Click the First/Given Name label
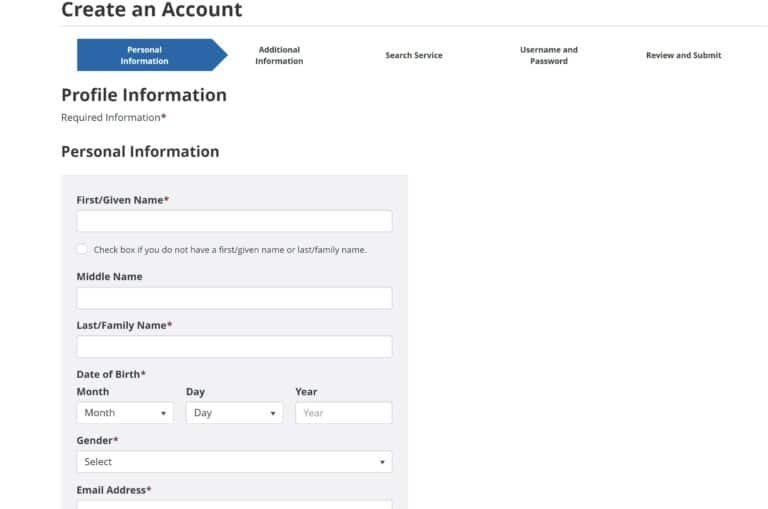Screen dimensions: 768x509 [x=122, y=200]
